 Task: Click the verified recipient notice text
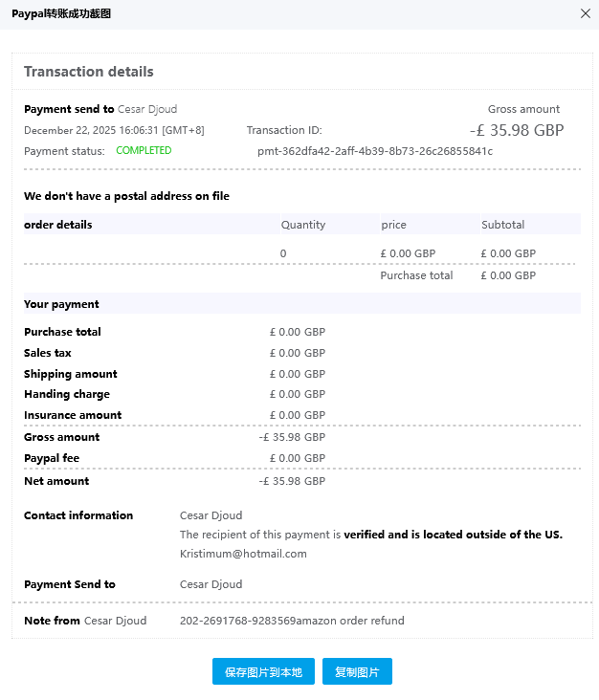click(x=371, y=535)
